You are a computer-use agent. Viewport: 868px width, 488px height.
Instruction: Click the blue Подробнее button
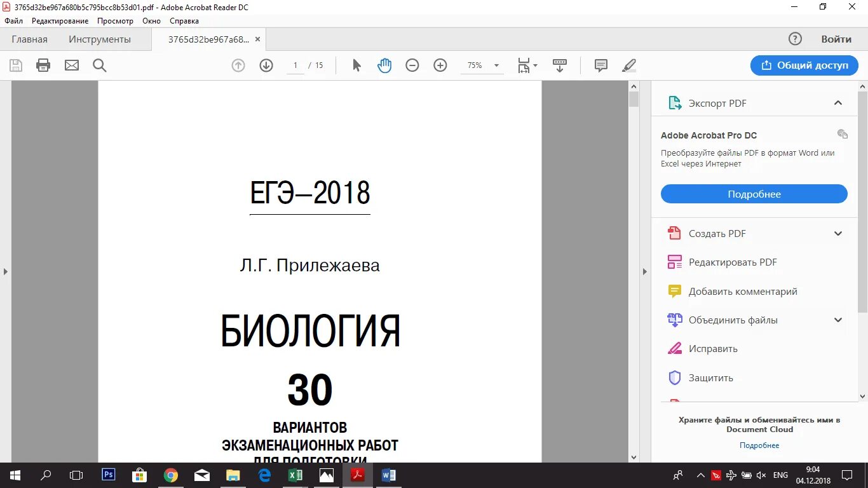click(754, 194)
